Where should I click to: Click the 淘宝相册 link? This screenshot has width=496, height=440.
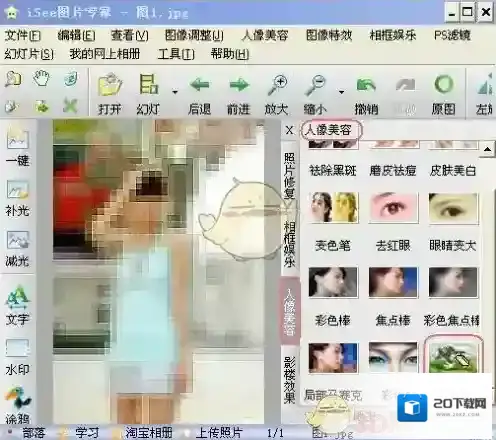click(x=149, y=433)
